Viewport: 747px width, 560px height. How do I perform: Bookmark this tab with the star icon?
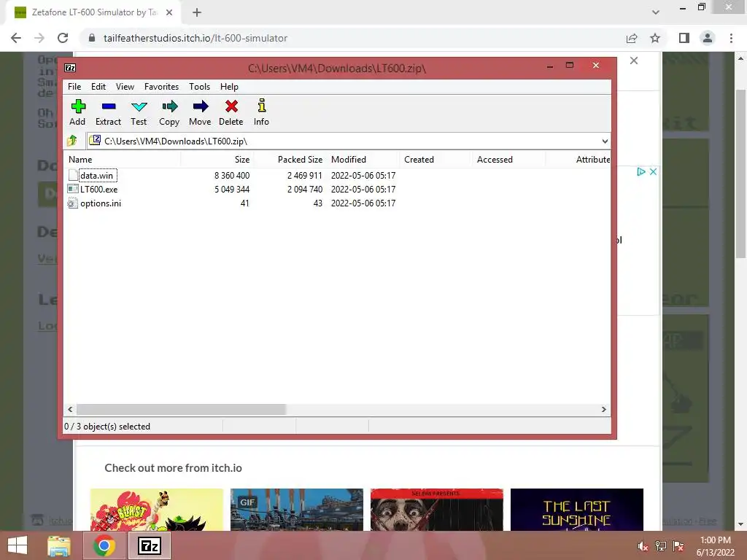(655, 38)
